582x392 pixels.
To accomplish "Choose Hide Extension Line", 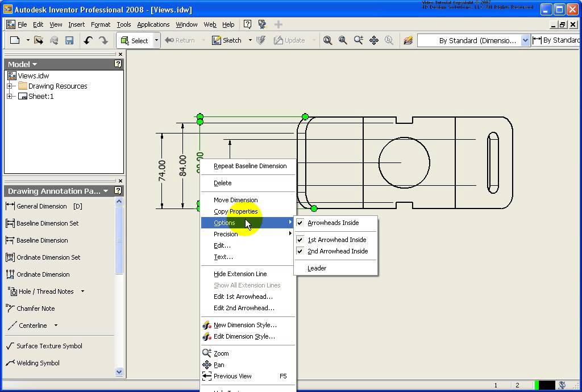I will [248, 274].
